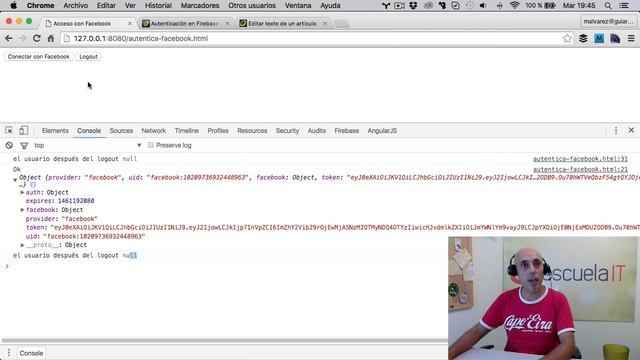Expand the facebook: Object property
This screenshot has height=360, width=640.
pos(22,210)
